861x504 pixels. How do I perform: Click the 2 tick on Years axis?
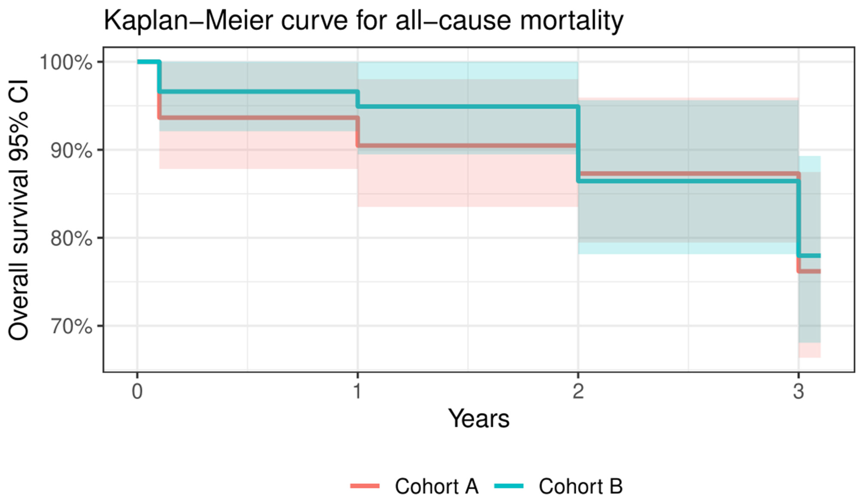click(x=578, y=391)
